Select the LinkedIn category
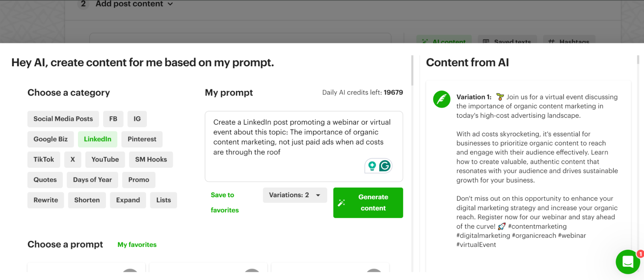Screen dimensions: 644x280 pyautogui.click(x=98, y=139)
